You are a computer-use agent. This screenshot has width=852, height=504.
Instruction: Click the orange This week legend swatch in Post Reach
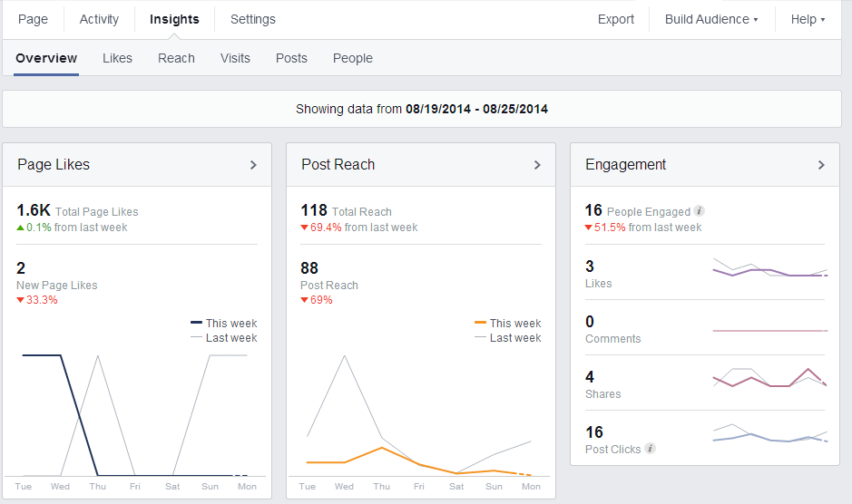tap(480, 323)
